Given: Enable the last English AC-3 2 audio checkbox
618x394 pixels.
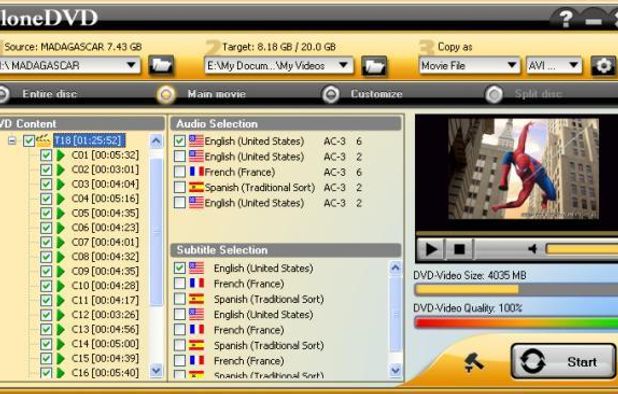Looking at the screenshot, I should pos(180,203).
